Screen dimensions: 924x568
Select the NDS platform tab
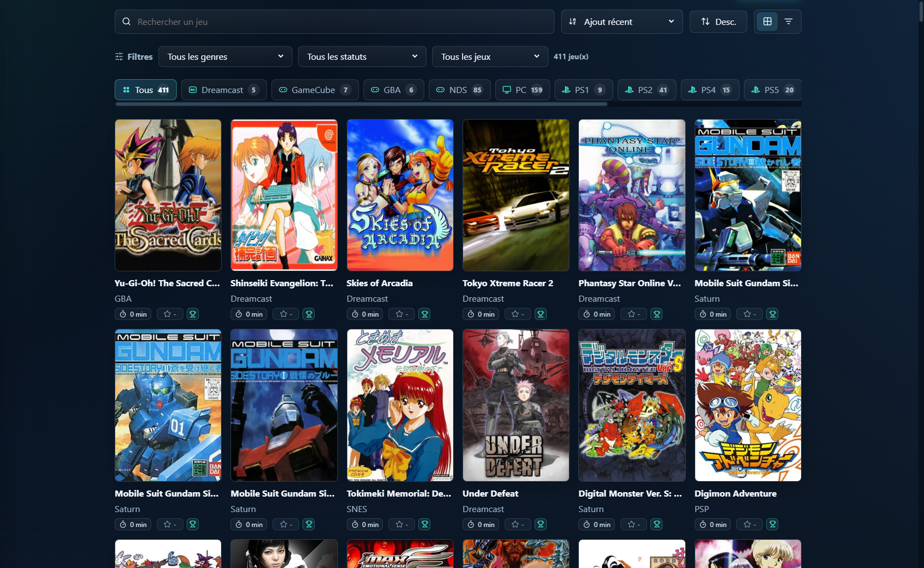click(x=460, y=90)
